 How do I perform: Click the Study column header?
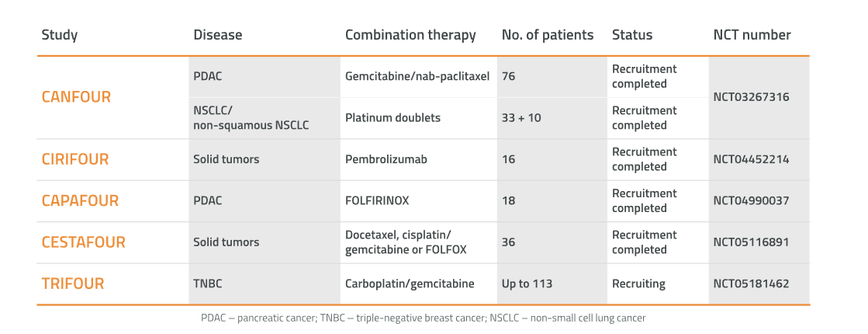click(60, 35)
